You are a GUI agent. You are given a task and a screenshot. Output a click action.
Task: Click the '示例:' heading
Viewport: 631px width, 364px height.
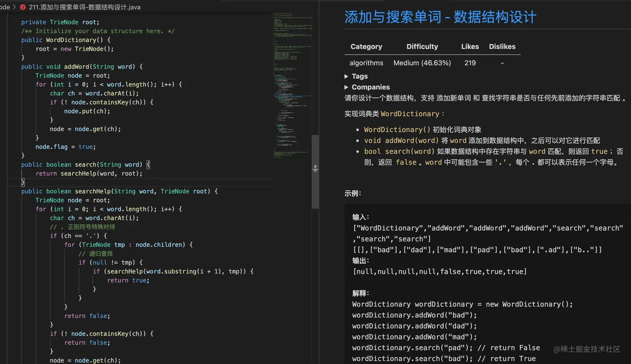tap(353, 193)
